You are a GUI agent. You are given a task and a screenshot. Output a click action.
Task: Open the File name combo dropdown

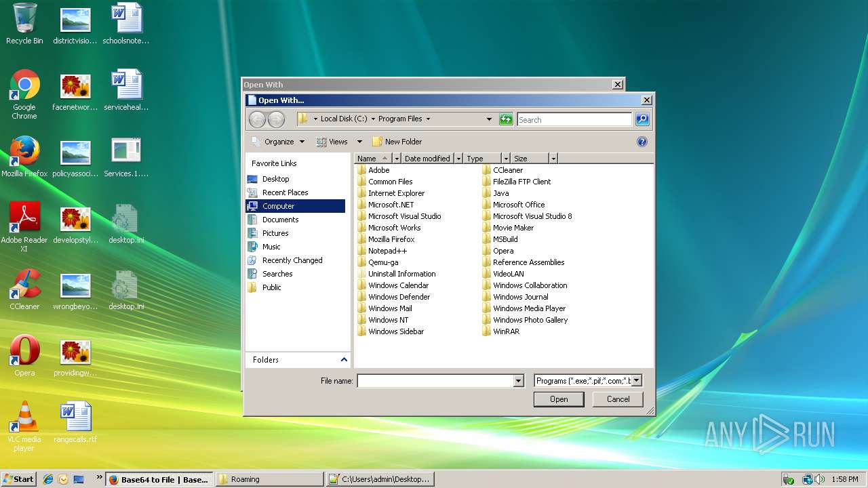point(519,381)
